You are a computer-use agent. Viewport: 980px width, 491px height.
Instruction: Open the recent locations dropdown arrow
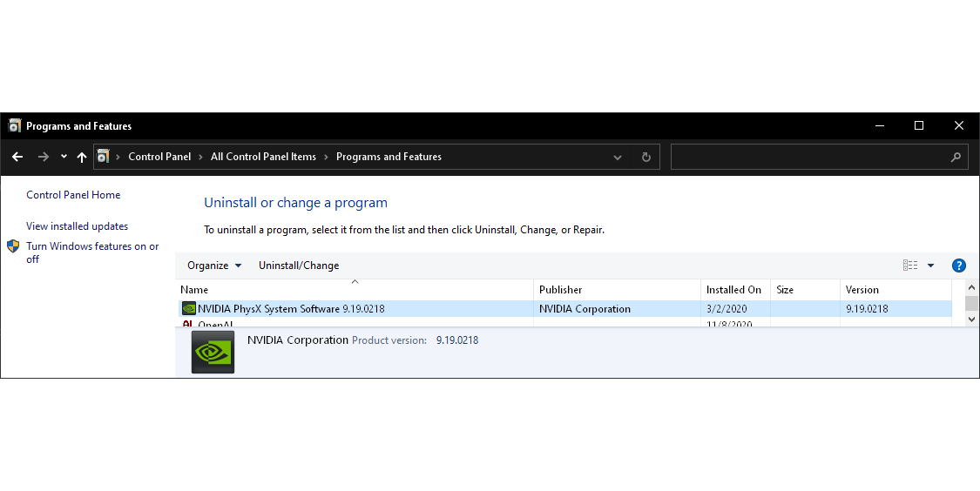(64, 157)
